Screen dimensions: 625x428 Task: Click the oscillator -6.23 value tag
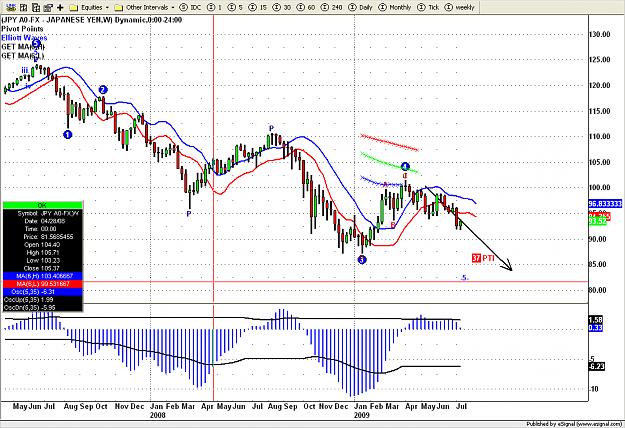click(596, 366)
